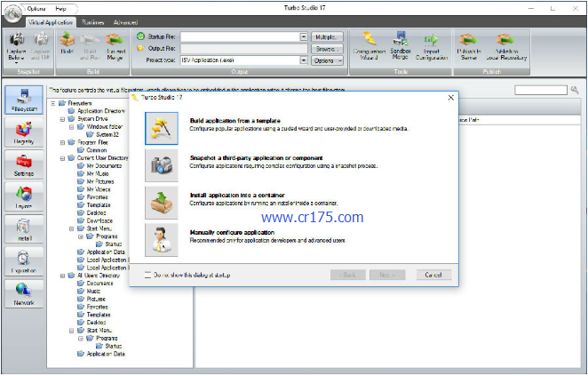The image size is (588, 376).
Task: Click the Turbo Studio application orb button
Action: point(12,14)
